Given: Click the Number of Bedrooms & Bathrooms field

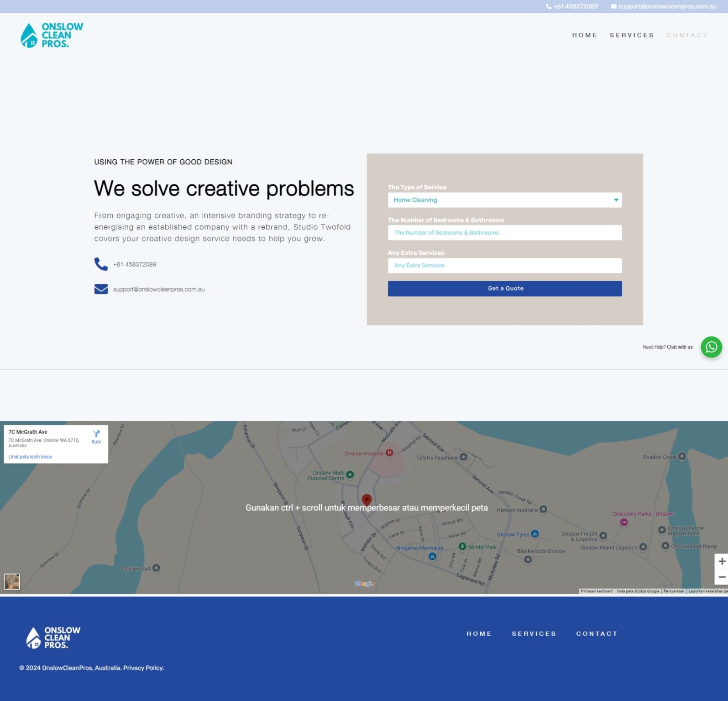Looking at the screenshot, I should click(x=504, y=233).
